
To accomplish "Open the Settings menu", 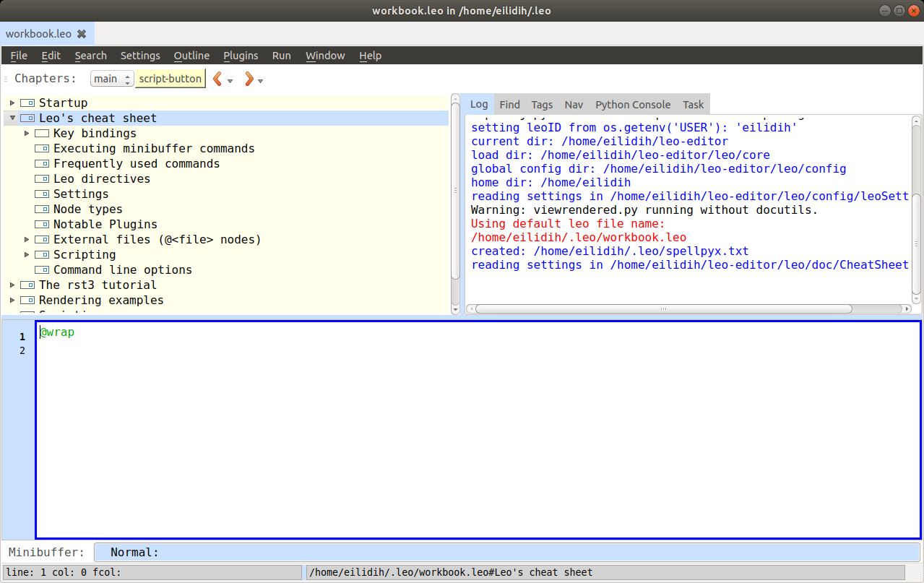I will click(140, 56).
